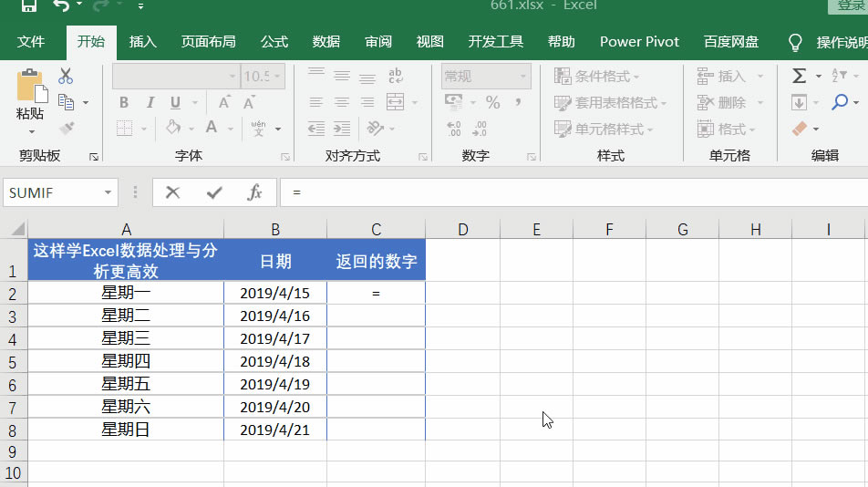The width and height of the screenshot is (868, 487).
Task: Click the Cut scissors icon
Action: 66,76
